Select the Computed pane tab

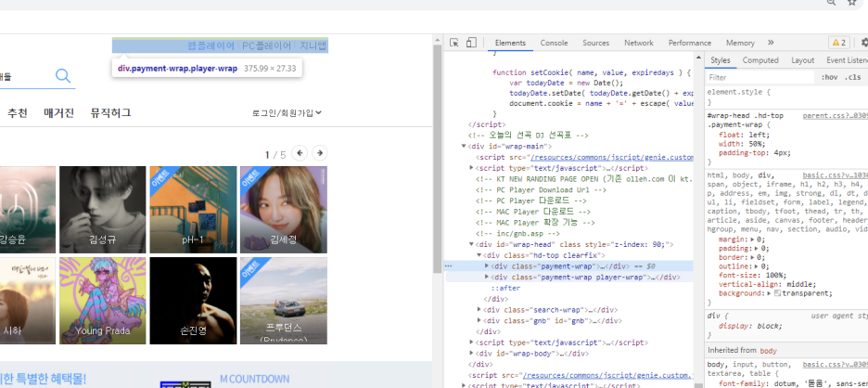760,59
